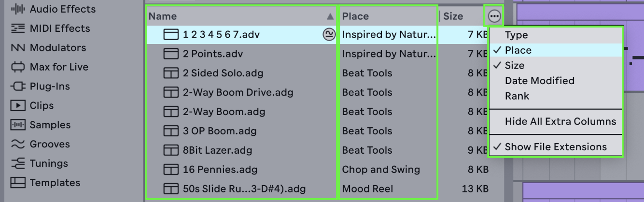Open the Samples category
The height and width of the screenshot is (202, 644).
coord(49,125)
